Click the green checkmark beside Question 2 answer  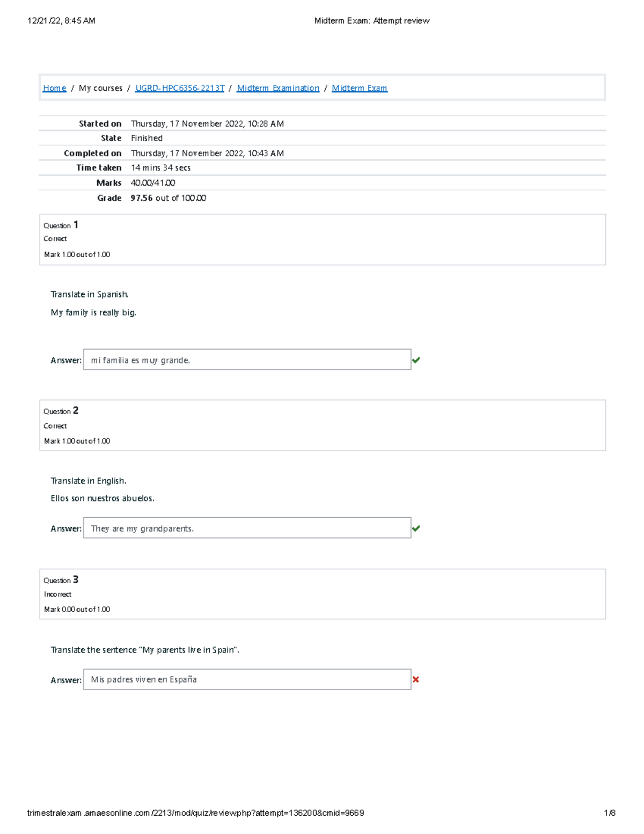[x=416, y=528]
